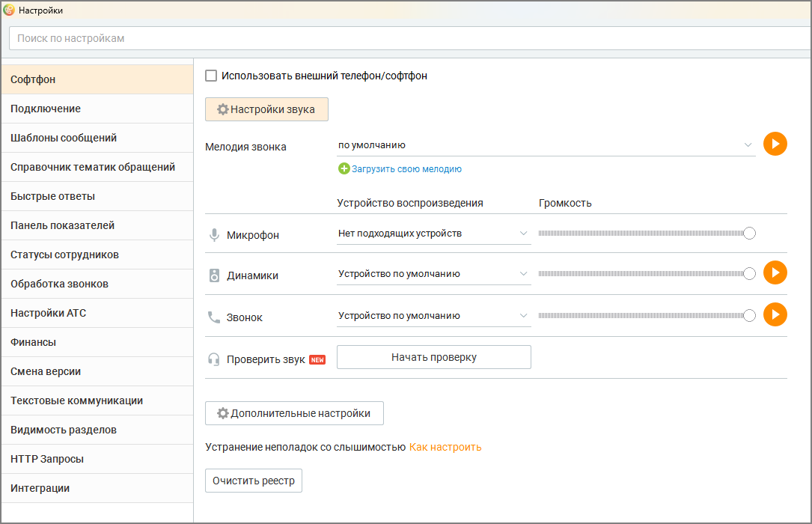
Task: Expand the Звонок device dropdown
Action: (x=433, y=316)
